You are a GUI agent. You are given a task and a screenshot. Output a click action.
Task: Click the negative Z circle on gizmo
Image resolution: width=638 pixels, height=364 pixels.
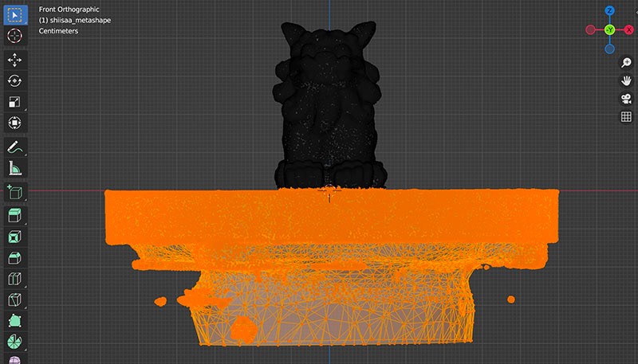(x=609, y=49)
